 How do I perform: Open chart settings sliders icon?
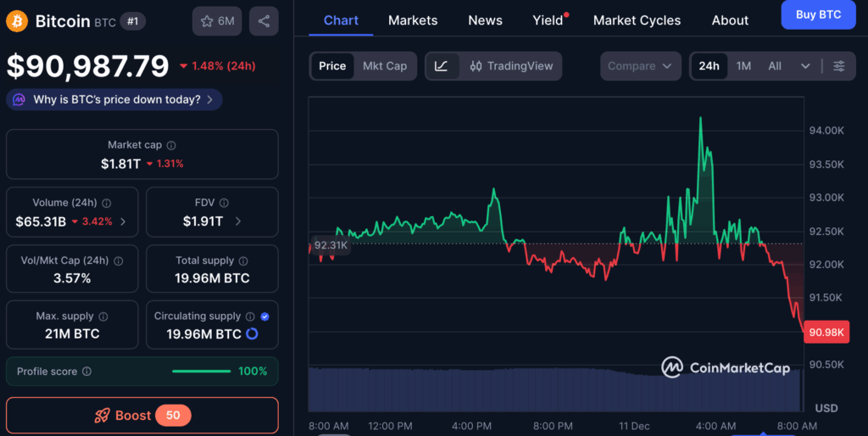pos(838,66)
